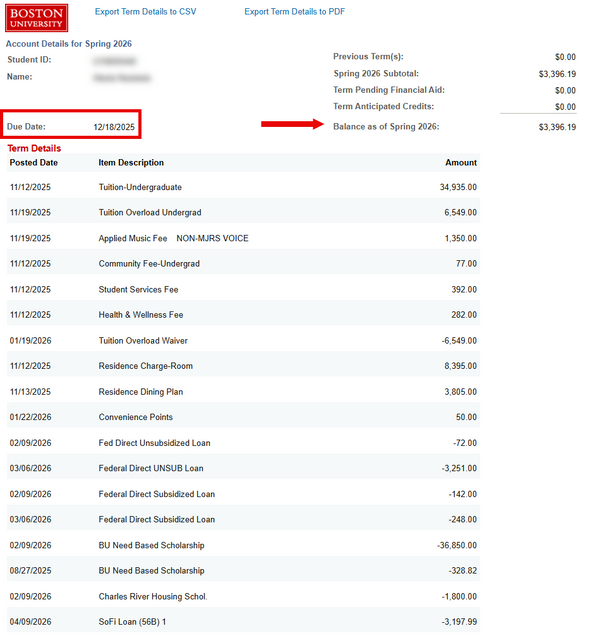Click the Posted Date column header
This screenshot has width=590, height=636.
tap(34, 163)
